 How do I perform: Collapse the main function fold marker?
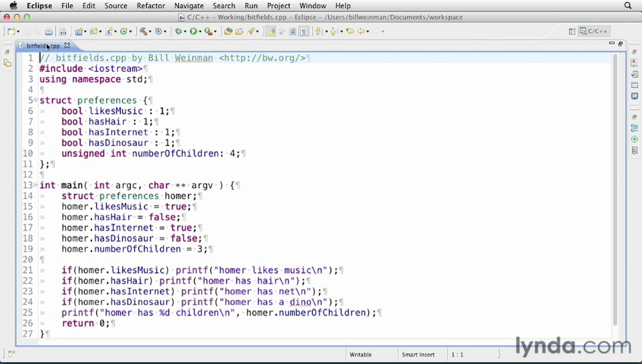tap(35, 185)
